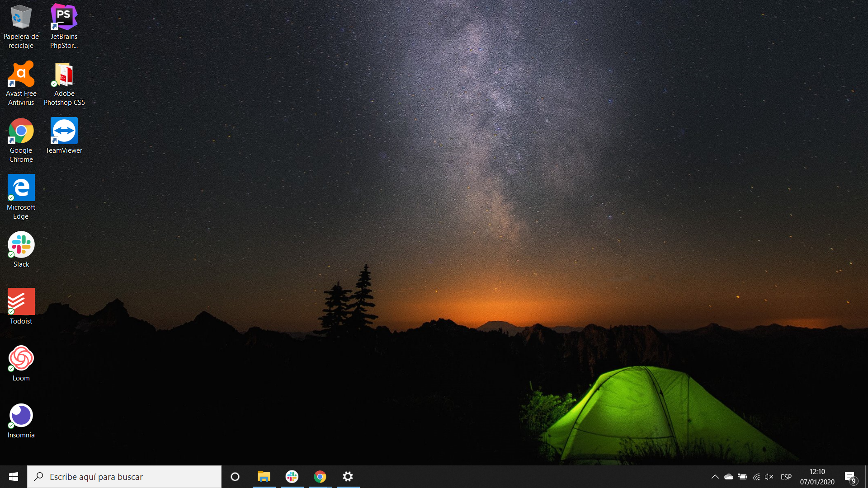Open the clock showing 12:10 07/01/2020
The width and height of the screenshot is (868, 488).
click(x=817, y=477)
